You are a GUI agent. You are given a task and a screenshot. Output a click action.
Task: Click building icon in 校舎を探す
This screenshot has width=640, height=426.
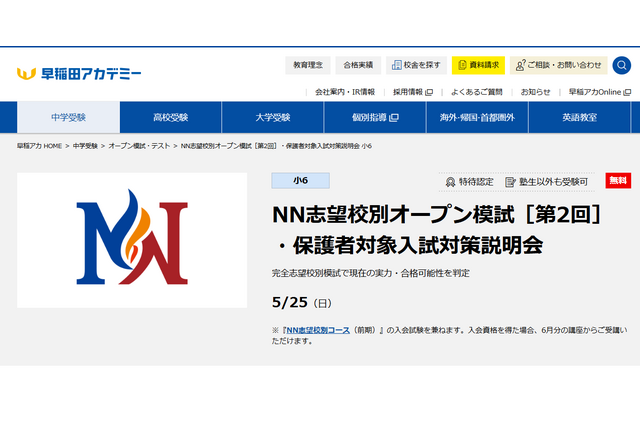(396, 65)
